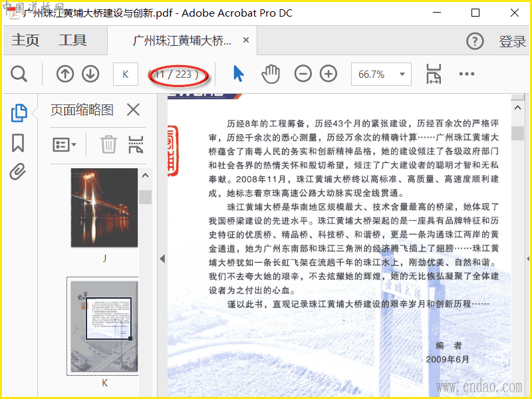532x399 pixels.
Task: Click the thumbnail label J
Action: click(104, 259)
